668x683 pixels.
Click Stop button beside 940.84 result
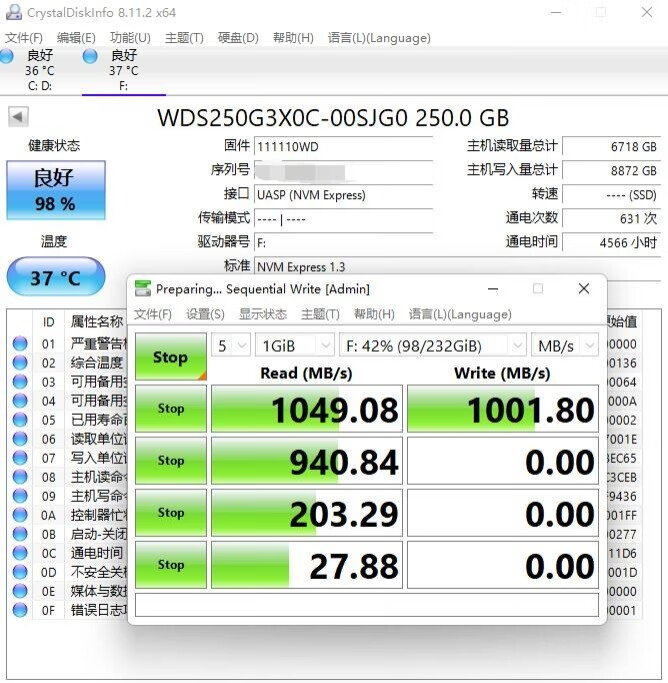click(x=171, y=460)
